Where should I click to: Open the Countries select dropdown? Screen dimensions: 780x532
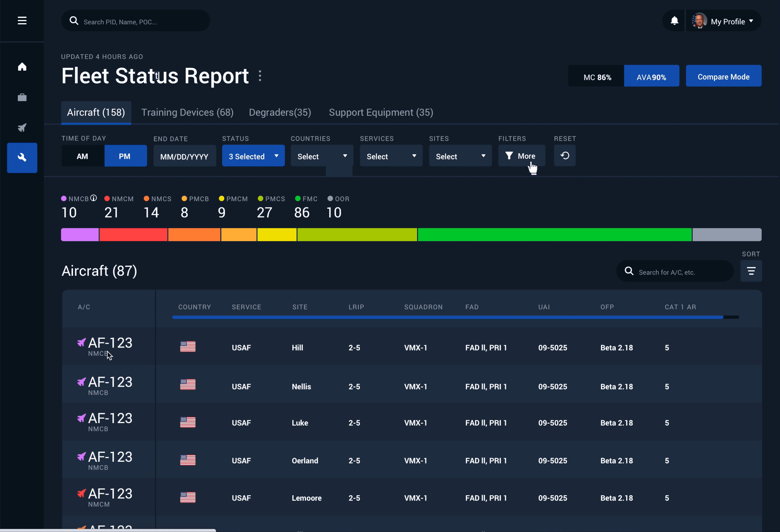click(322, 156)
